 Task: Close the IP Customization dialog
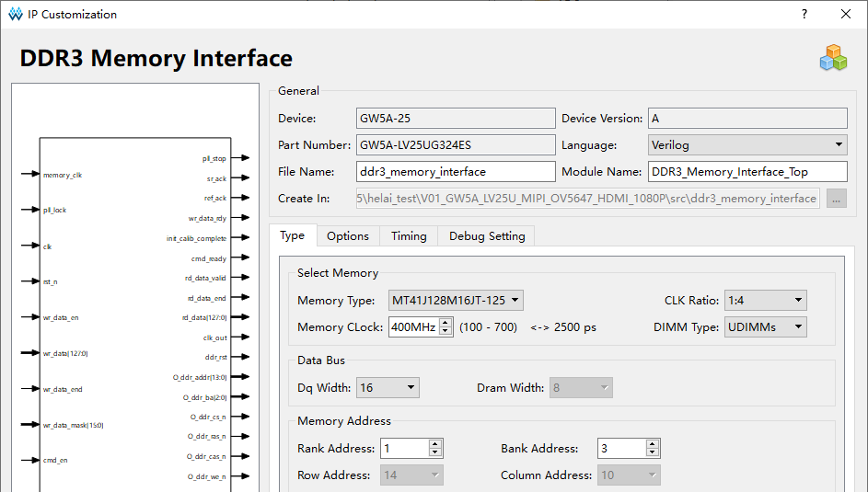(846, 14)
